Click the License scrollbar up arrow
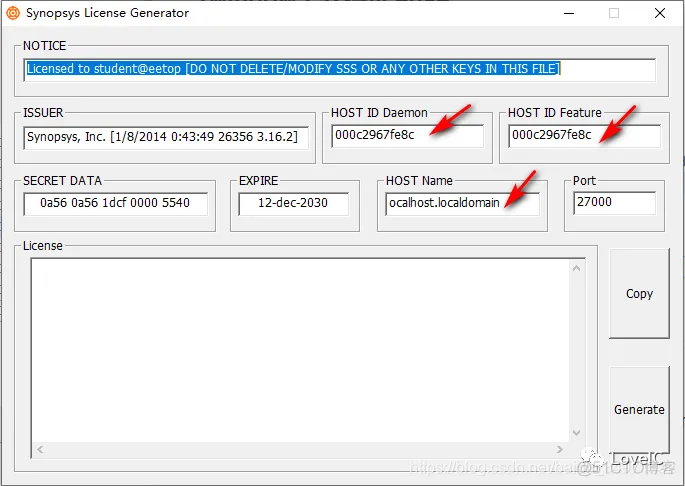The image size is (685, 486). click(577, 268)
